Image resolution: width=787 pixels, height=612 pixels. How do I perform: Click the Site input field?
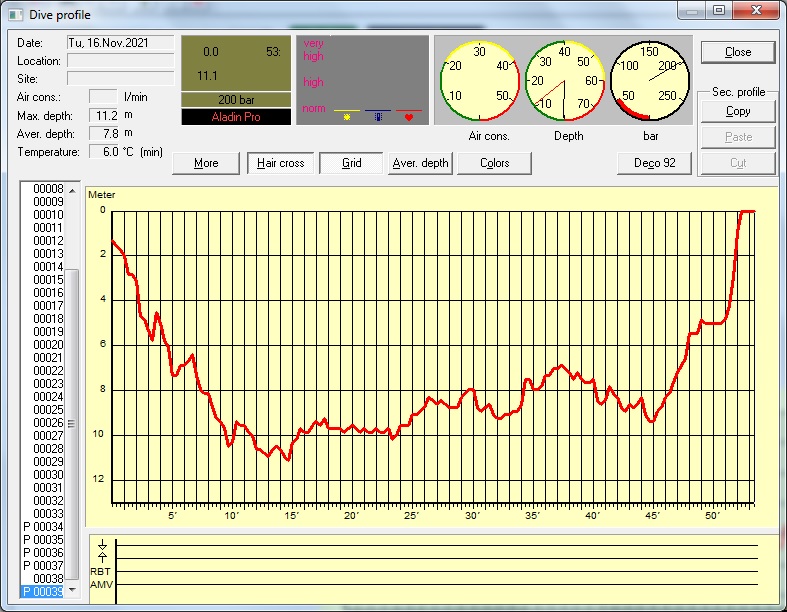[120, 79]
